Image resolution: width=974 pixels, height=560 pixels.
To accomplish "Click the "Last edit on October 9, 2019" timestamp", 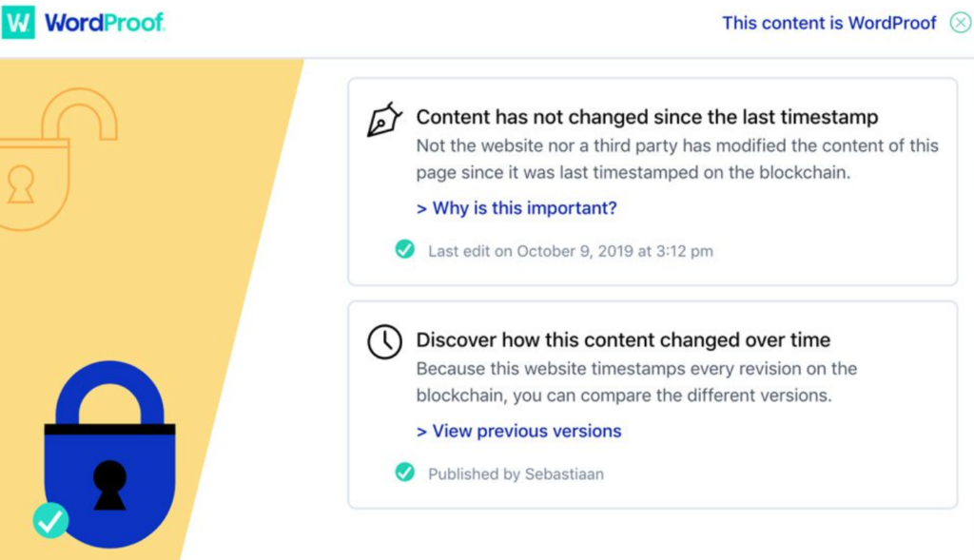I will click(x=571, y=251).
